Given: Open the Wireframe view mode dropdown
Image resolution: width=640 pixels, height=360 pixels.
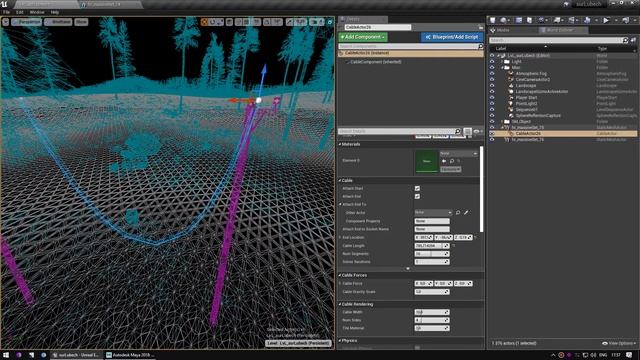Looking at the screenshot, I should (x=58, y=22).
